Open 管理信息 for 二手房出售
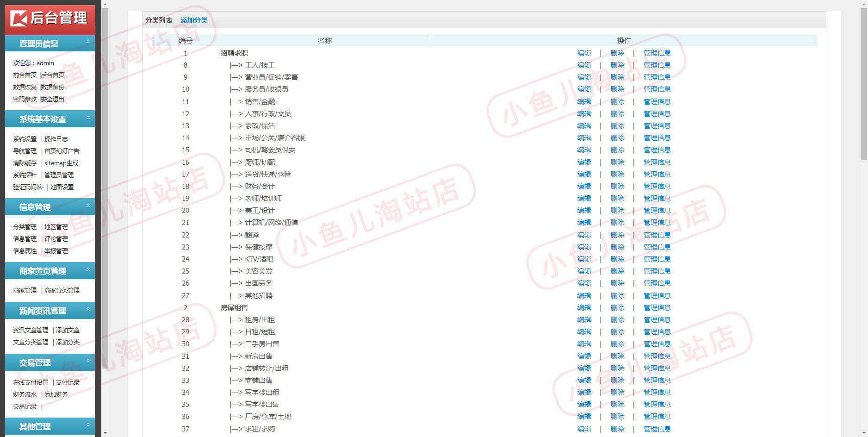 (657, 344)
